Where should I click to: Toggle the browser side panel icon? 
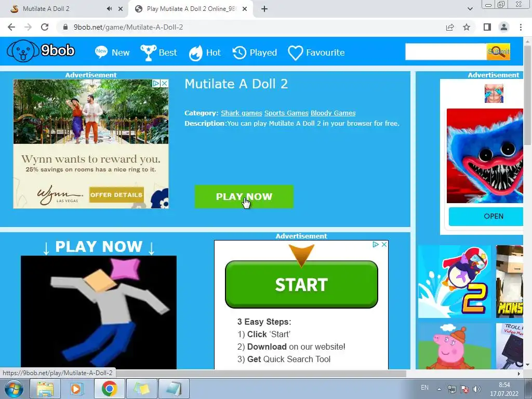pos(487,27)
